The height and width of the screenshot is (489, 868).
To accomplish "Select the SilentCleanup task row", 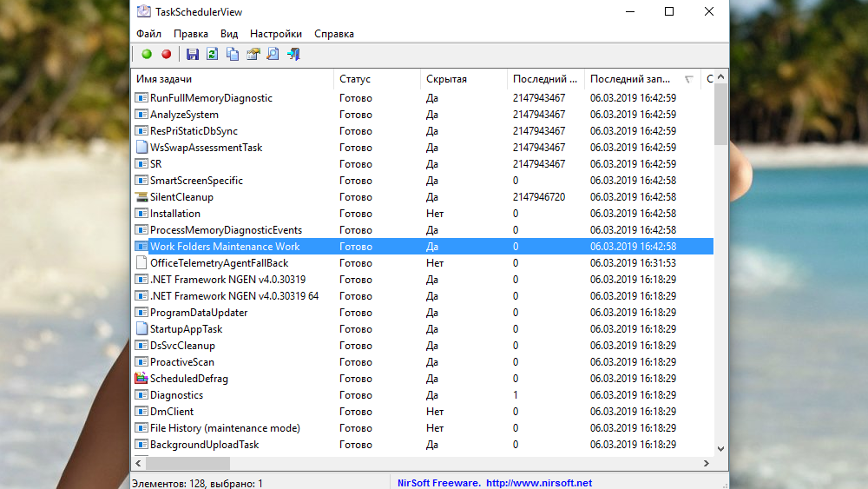I will coord(181,197).
